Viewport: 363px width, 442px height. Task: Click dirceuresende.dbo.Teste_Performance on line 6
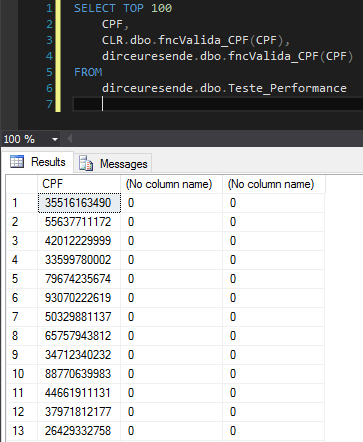click(x=224, y=88)
